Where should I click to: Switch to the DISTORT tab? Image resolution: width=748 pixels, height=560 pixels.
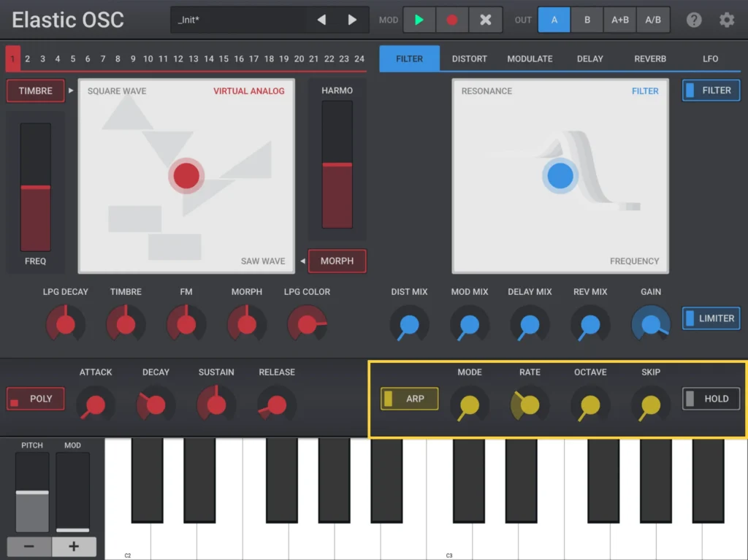click(x=470, y=58)
